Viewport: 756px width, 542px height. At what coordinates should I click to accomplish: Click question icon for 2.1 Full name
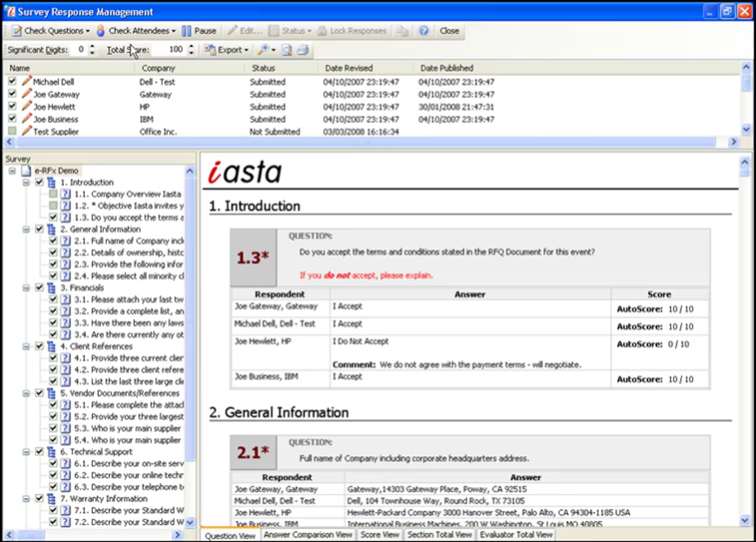(66, 241)
